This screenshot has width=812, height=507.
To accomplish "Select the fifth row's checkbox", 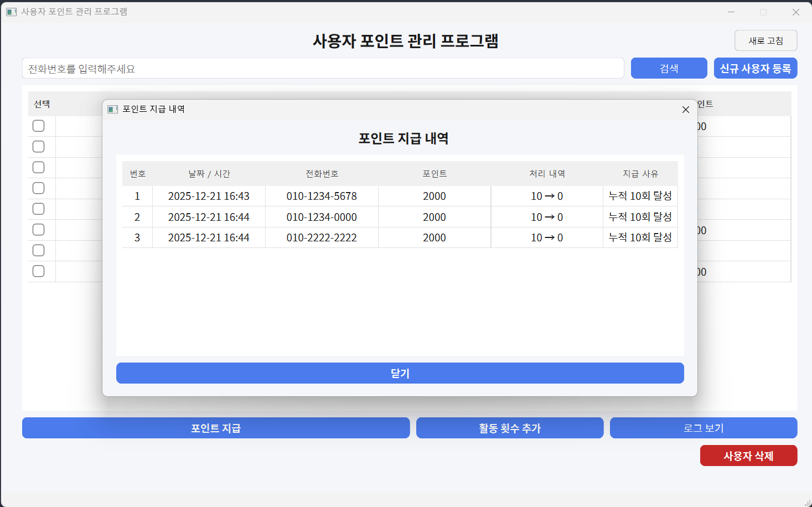I will pos(39,209).
